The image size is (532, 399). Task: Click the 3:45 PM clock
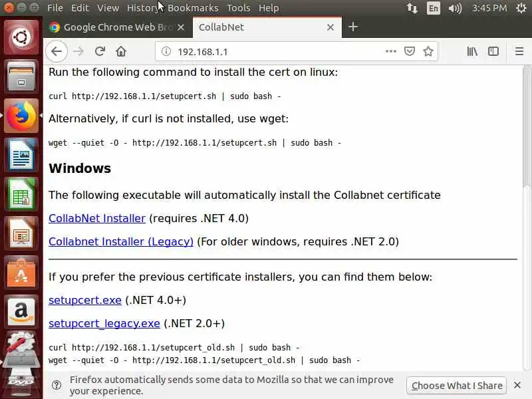click(x=489, y=8)
